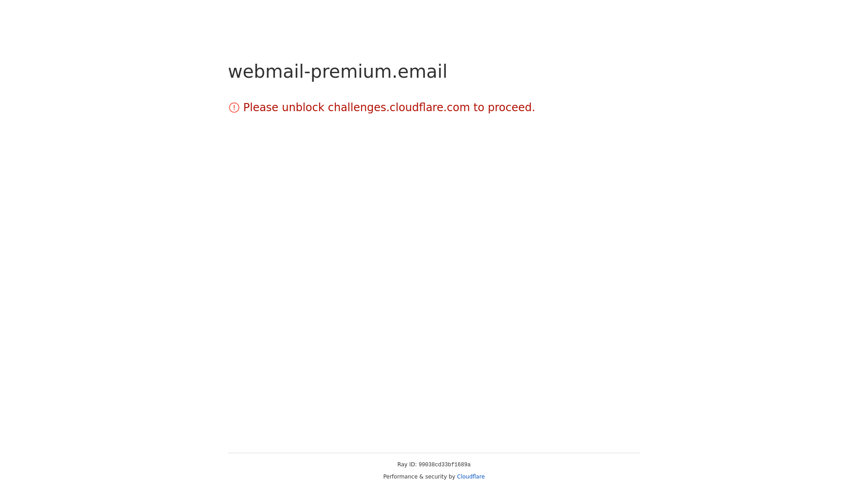Click the word "security" in the footer
The image size is (868, 488).
coord(436,477)
